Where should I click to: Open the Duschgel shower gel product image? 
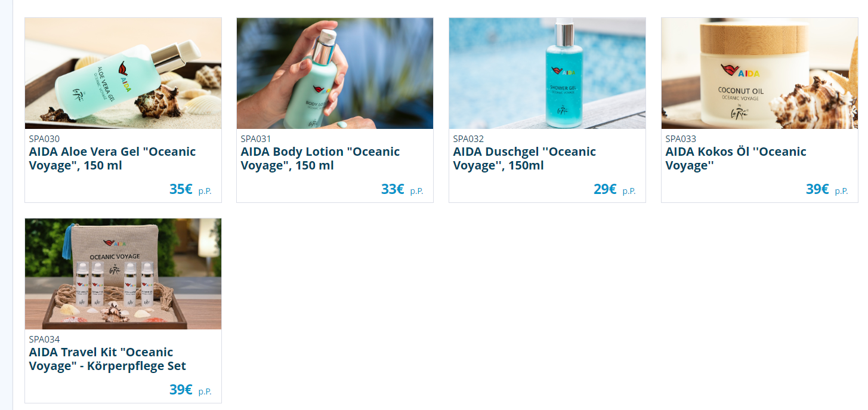click(x=547, y=73)
